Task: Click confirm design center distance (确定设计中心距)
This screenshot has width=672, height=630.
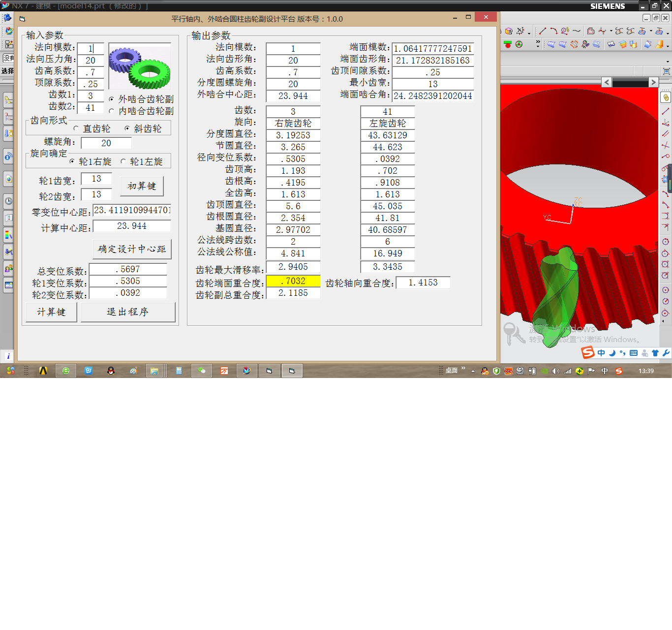Action: [x=132, y=249]
